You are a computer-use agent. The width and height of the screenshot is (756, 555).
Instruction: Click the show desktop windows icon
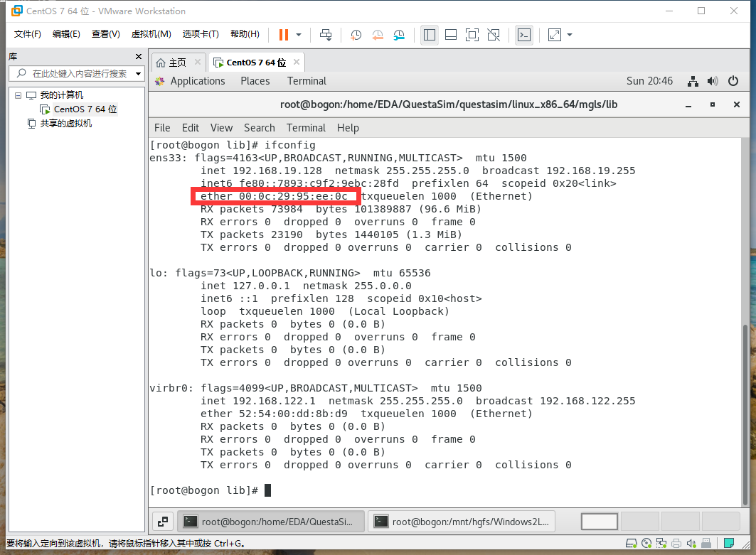163,522
